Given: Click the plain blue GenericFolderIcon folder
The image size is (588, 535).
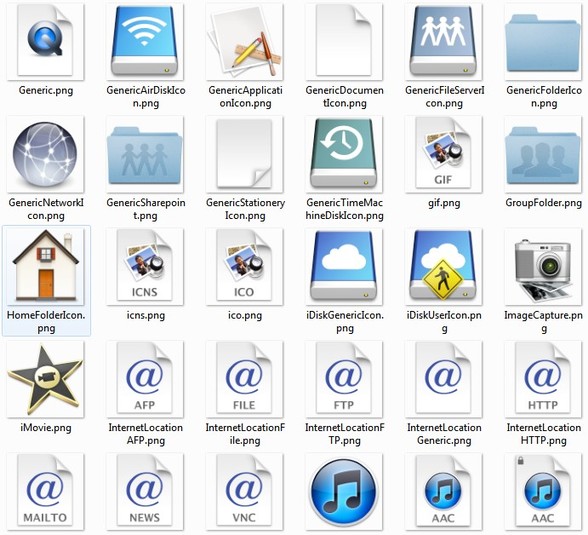Looking at the screenshot, I should 543,41.
